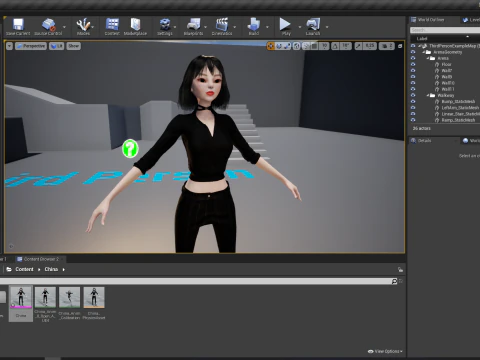Open Launch options dropdown arrow
The width and height of the screenshot is (480, 360).
tap(327, 27)
